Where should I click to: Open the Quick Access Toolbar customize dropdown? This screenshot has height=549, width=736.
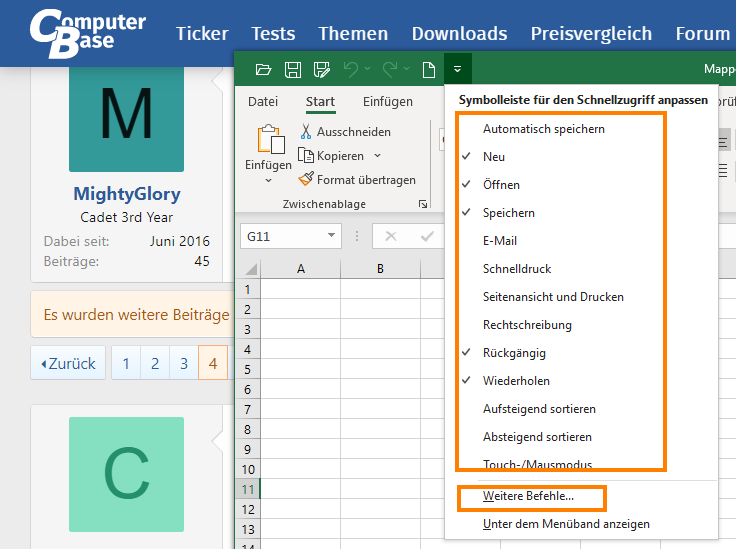pos(458,69)
